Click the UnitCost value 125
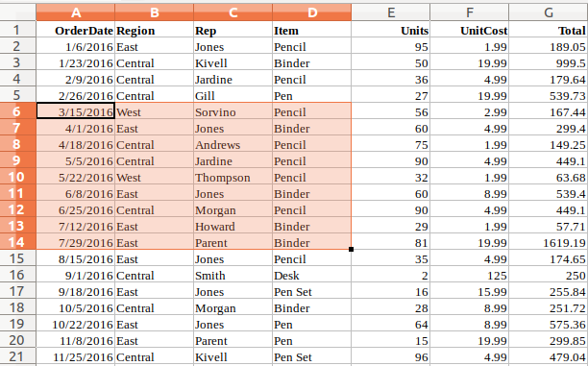 (x=470, y=276)
